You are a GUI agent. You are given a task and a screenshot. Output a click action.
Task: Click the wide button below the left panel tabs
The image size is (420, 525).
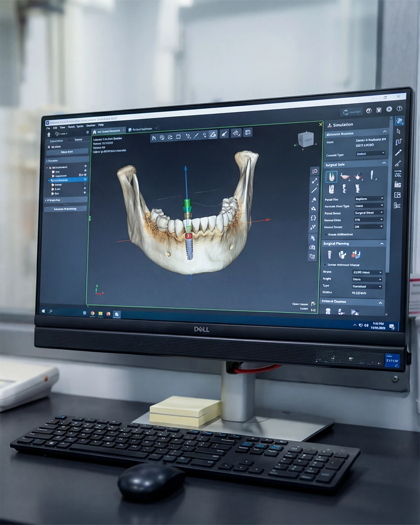click(67, 152)
